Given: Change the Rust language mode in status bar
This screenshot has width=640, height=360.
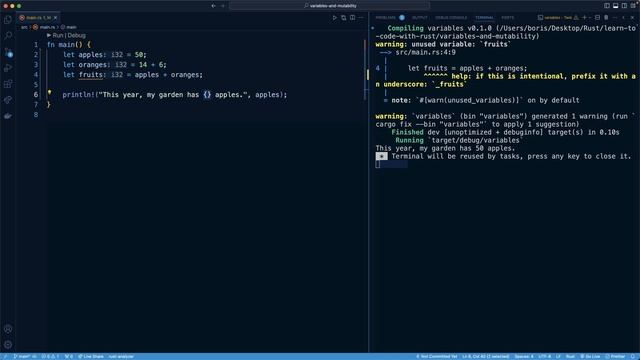Looking at the screenshot, I should point(570,356).
